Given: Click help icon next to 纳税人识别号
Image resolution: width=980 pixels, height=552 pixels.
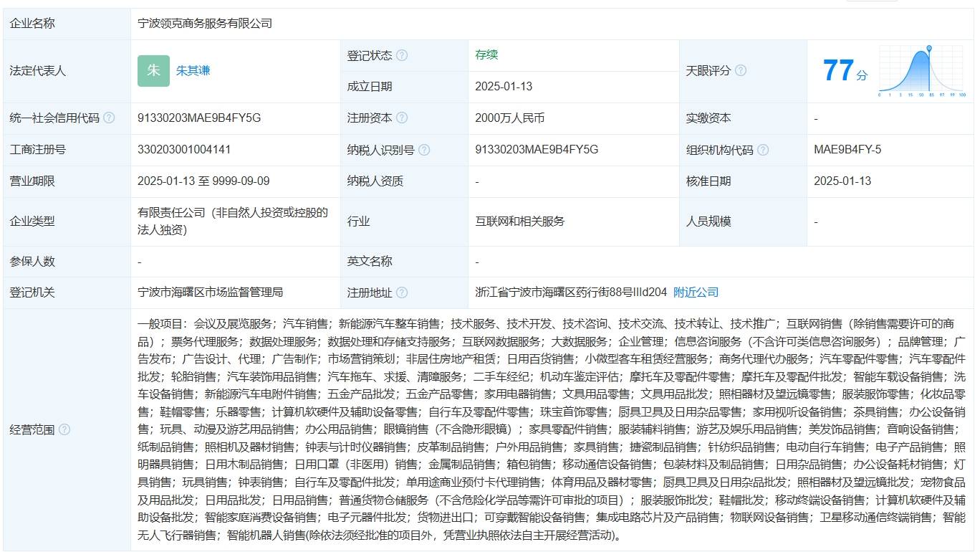Looking at the screenshot, I should pos(424,150).
